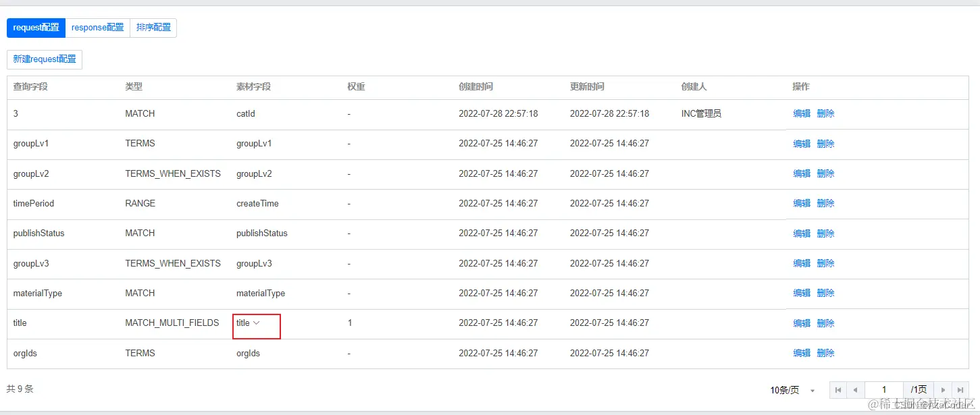Go to first page pagination icon

(838, 390)
